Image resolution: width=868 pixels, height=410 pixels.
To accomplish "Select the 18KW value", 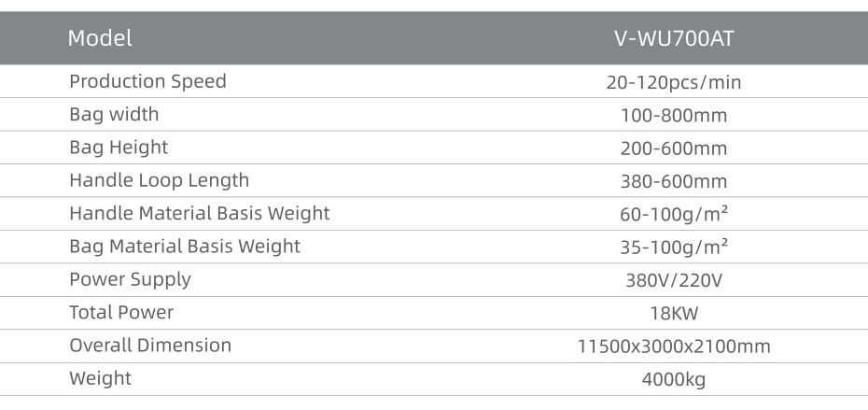I will 674,314.
